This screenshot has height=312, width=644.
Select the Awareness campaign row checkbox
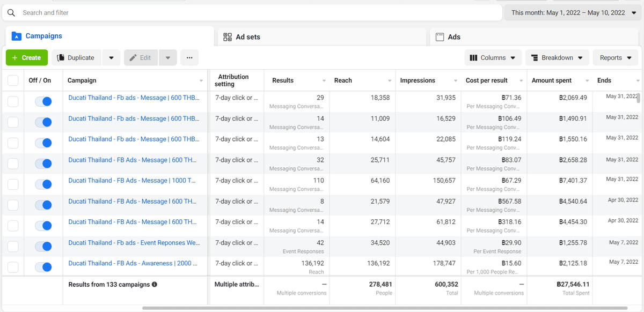click(13, 267)
